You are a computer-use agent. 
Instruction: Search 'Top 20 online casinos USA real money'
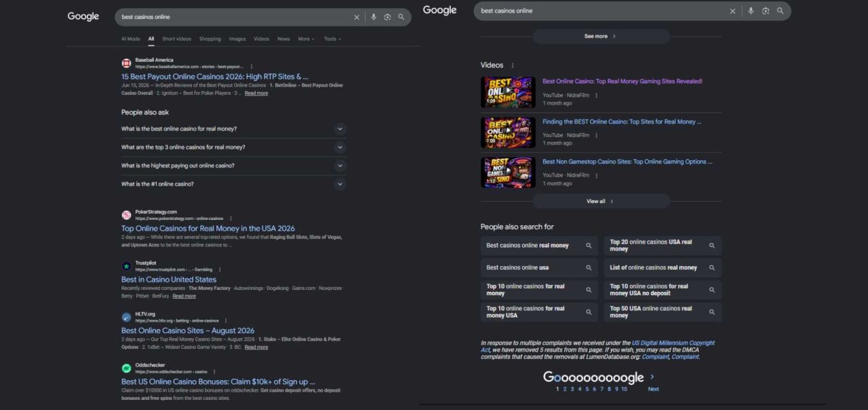tap(663, 246)
